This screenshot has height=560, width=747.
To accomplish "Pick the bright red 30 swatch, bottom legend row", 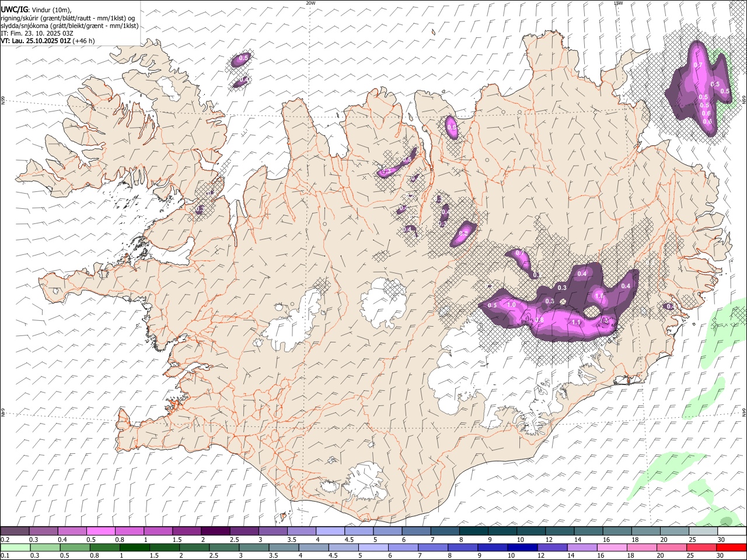I will point(732,548).
